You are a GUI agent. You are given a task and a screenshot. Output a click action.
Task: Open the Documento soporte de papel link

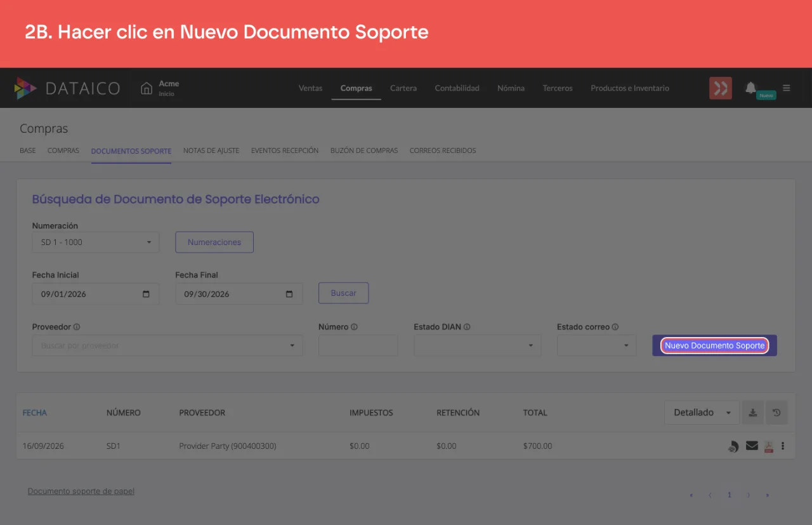point(81,491)
